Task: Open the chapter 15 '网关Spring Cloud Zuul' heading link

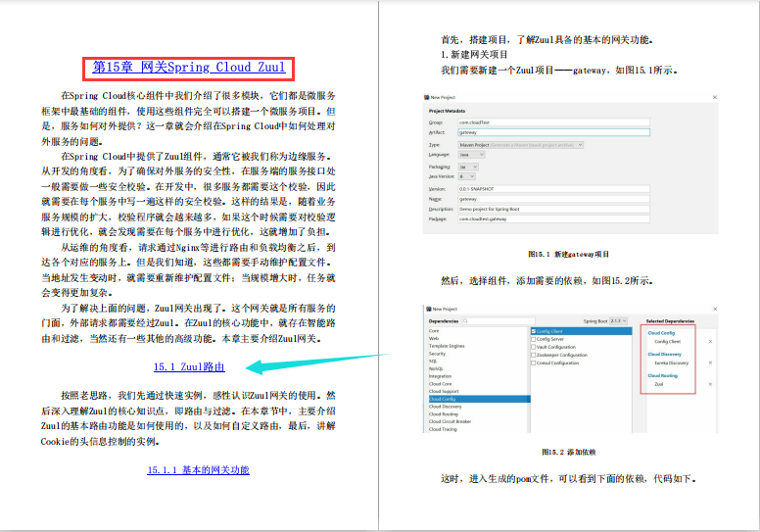Action: pyautogui.click(x=189, y=68)
